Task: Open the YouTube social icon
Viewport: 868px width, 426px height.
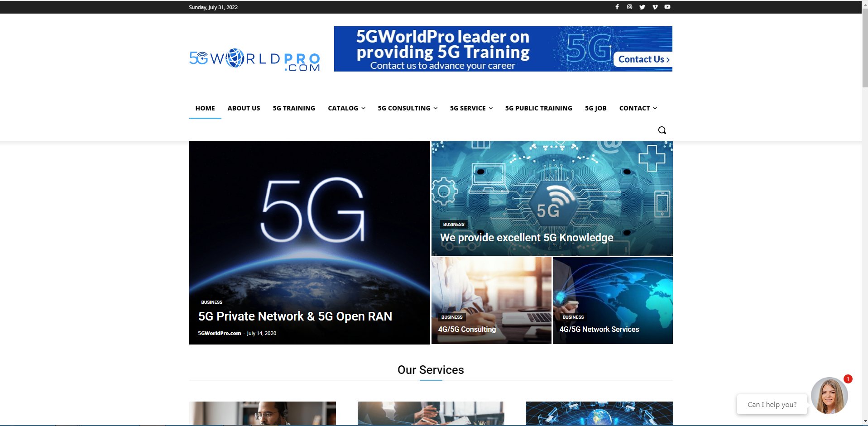Action: pyautogui.click(x=667, y=7)
